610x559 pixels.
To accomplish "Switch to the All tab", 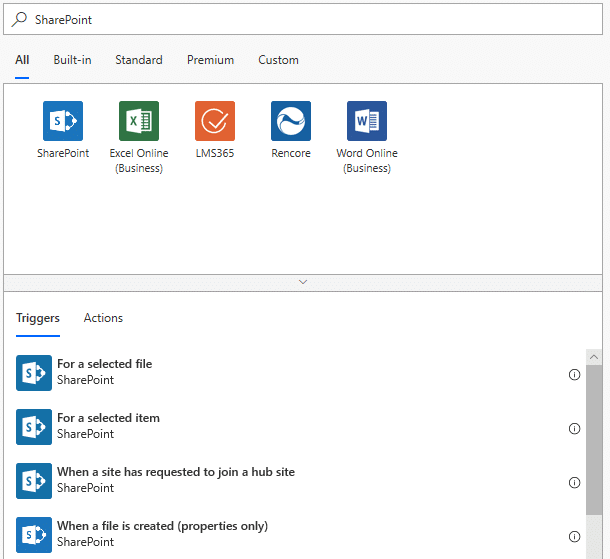I will [22, 60].
